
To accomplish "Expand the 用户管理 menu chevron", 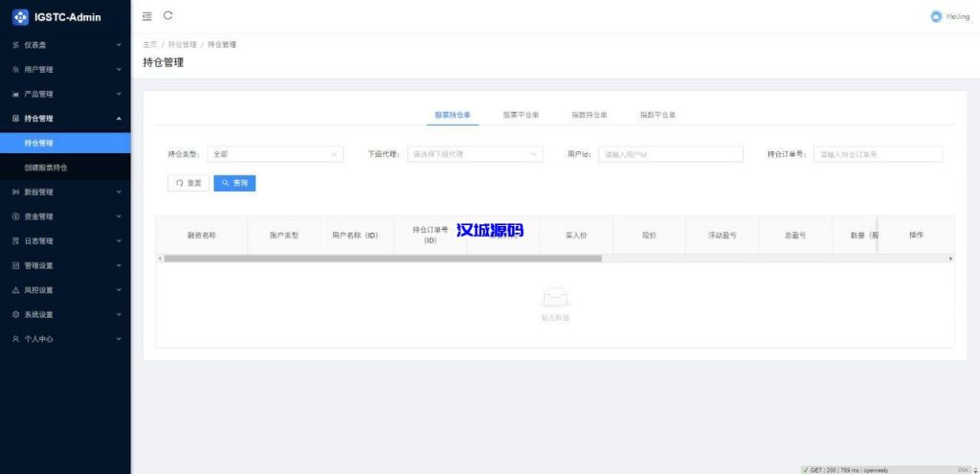I will [119, 69].
